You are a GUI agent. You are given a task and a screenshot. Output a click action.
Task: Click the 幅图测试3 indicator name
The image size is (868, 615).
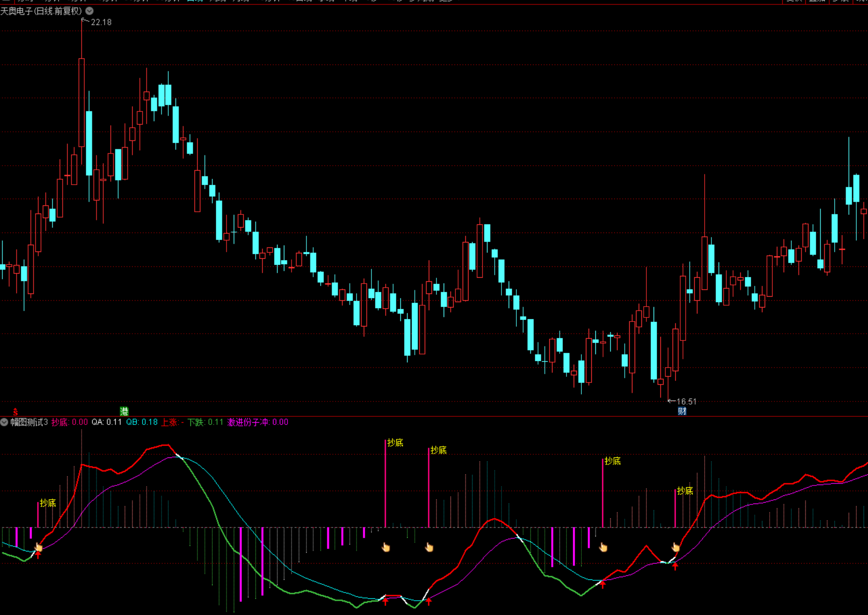tap(29, 422)
